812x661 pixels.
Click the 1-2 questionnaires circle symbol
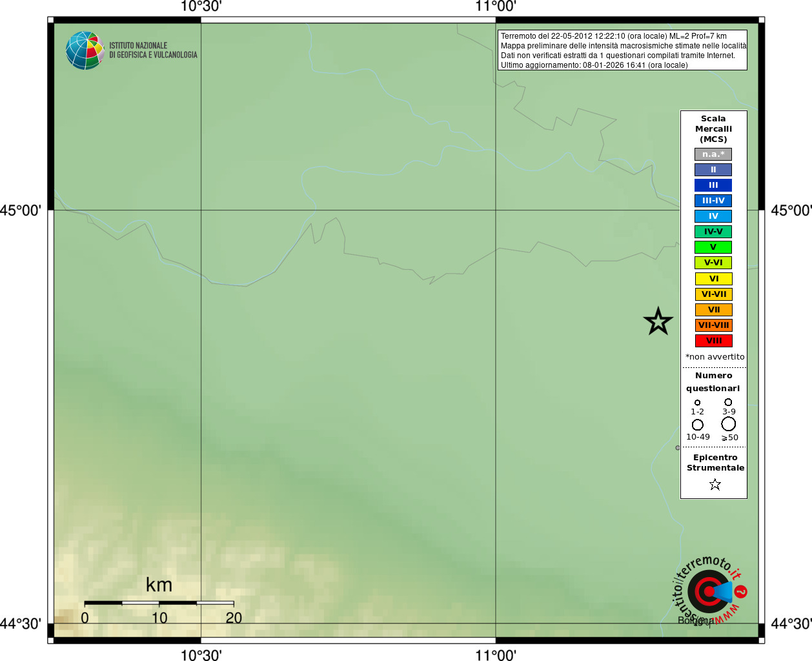[697, 403]
